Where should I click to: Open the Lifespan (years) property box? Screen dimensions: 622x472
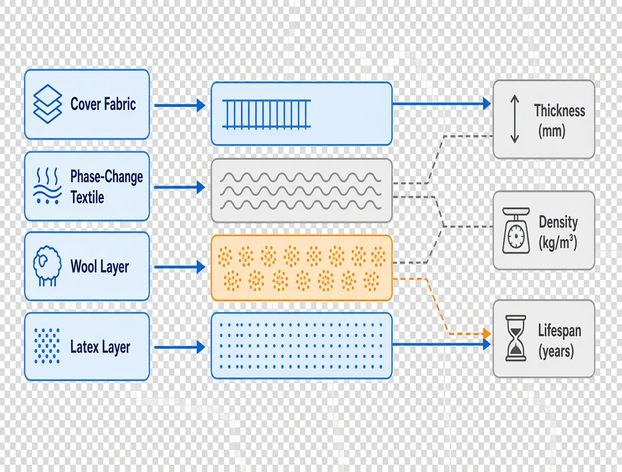click(544, 339)
